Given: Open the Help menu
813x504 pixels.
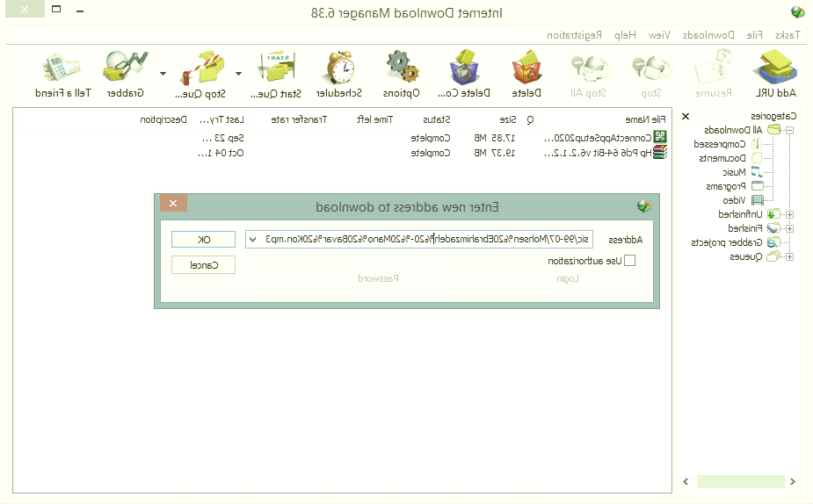Looking at the screenshot, I should [625, 35].
